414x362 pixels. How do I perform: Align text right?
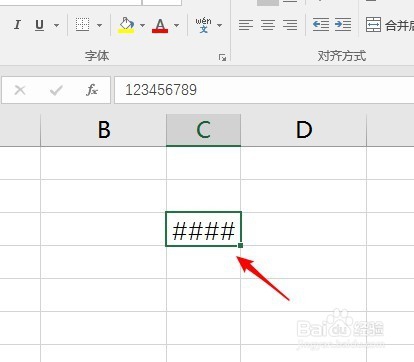point(290,25)
